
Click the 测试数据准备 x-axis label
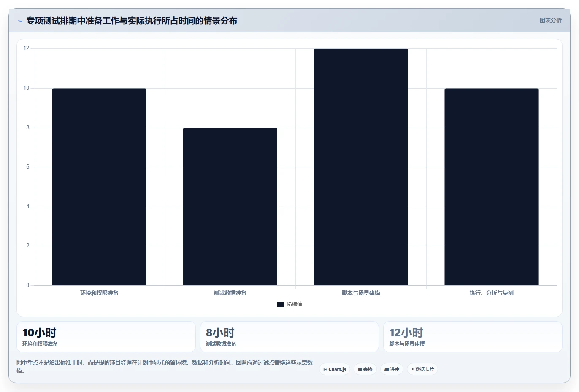tap(230, 293)
